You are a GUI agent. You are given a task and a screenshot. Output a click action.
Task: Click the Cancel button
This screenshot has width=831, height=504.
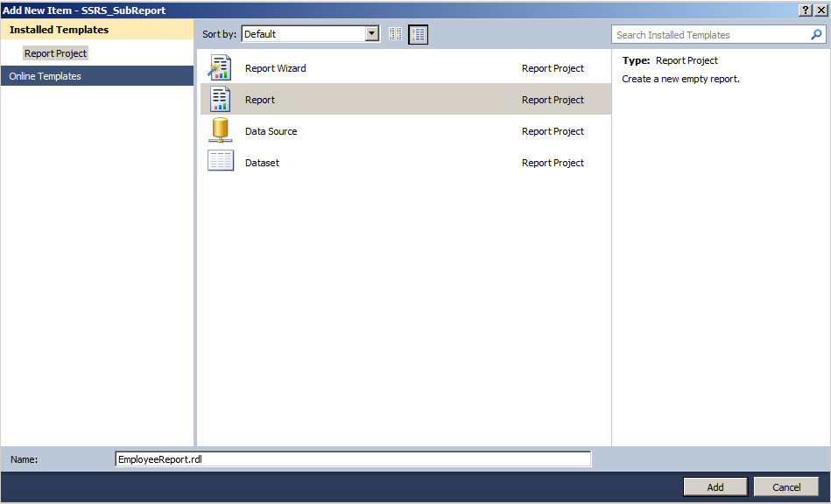(786, 487)
